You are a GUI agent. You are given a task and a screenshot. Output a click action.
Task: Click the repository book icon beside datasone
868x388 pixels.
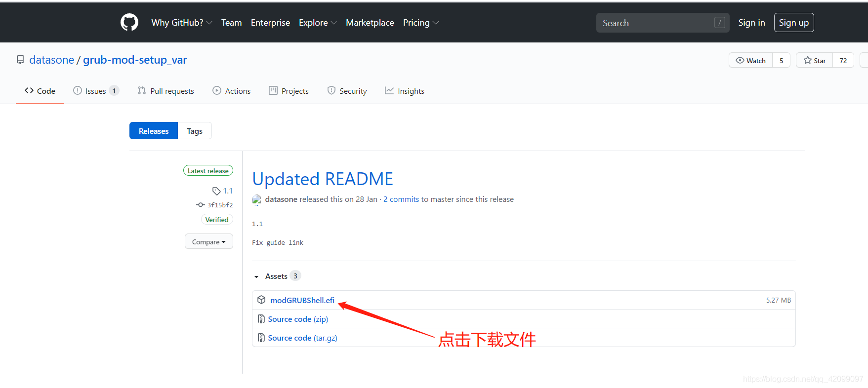click(x=20, y=60)
